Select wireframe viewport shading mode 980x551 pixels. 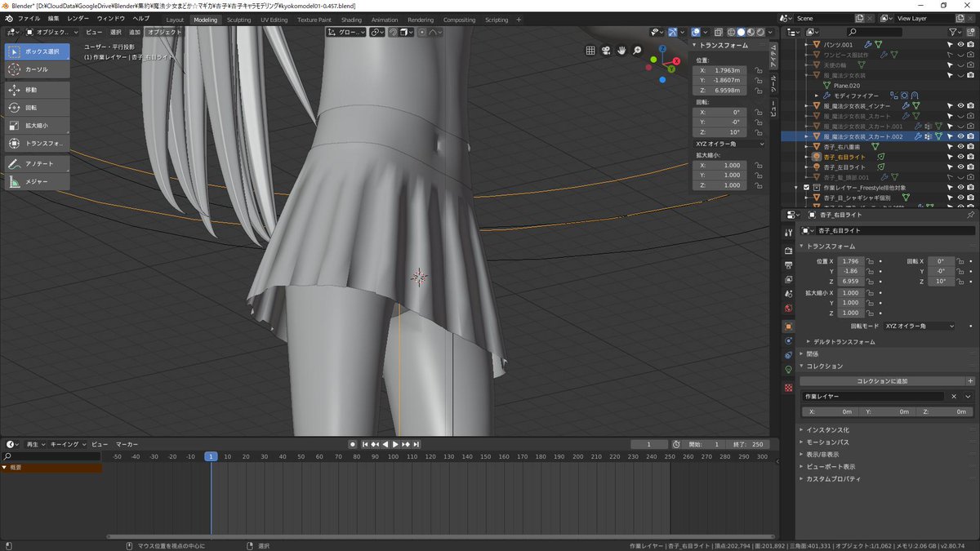click(x=732, y=32)
